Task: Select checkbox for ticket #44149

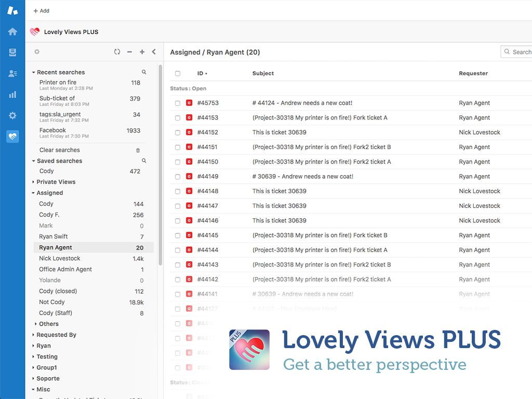Action: 178,177
